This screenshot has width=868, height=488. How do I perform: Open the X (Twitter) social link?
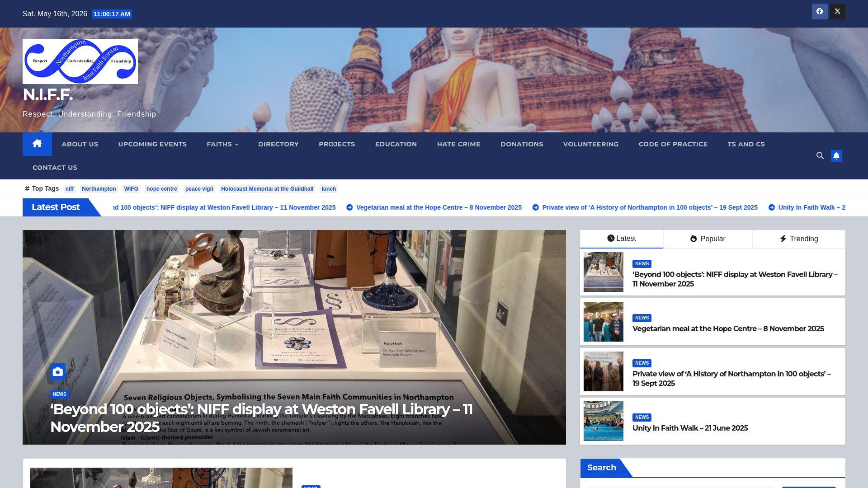[837, 11]
